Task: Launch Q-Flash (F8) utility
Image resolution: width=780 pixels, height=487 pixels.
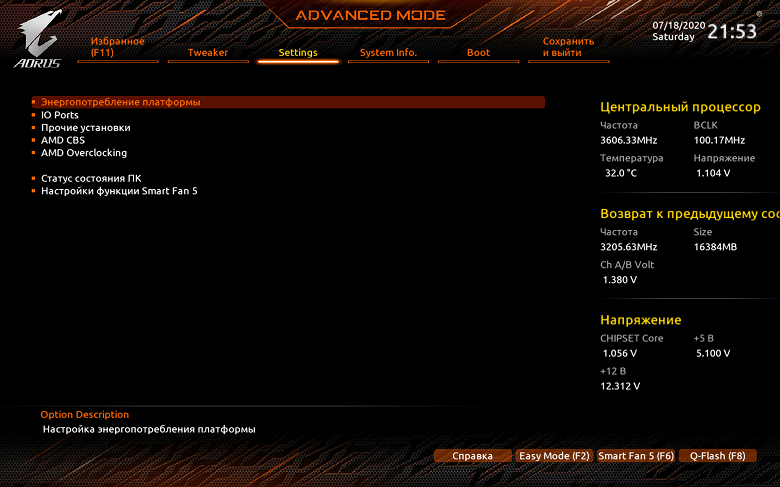Action: click(x=717, y=456)
